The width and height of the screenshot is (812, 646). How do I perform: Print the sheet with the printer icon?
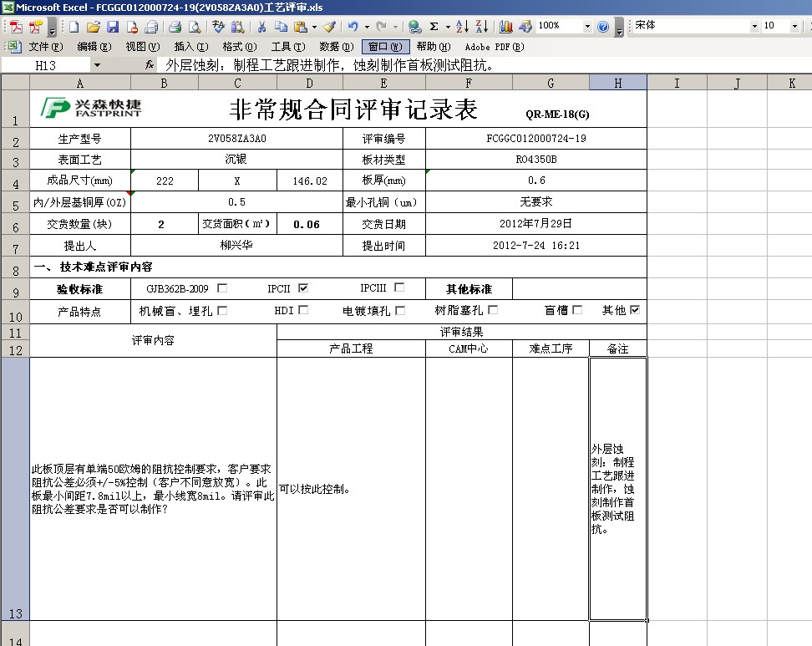175,27
